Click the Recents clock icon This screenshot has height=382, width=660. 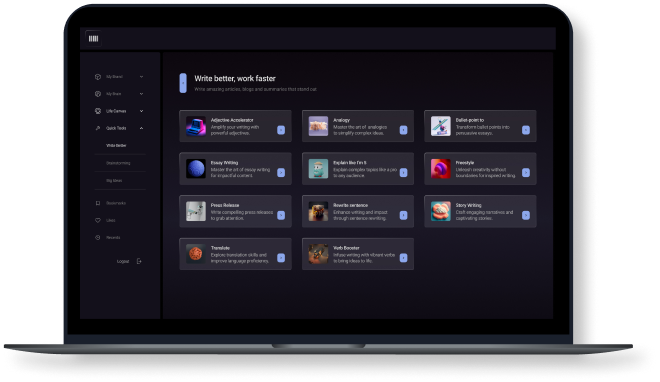click(98, 238)
